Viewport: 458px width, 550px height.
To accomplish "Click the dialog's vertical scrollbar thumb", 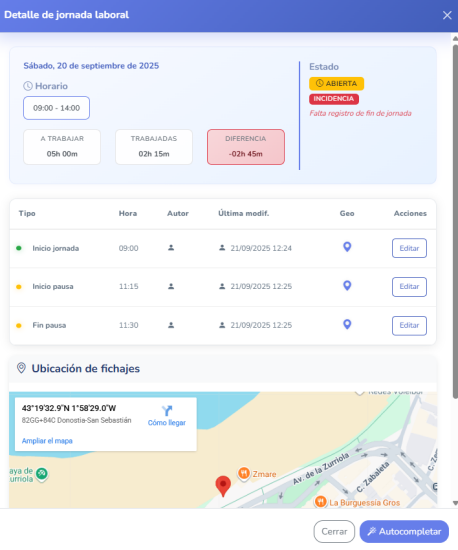I will coord(455,221).
